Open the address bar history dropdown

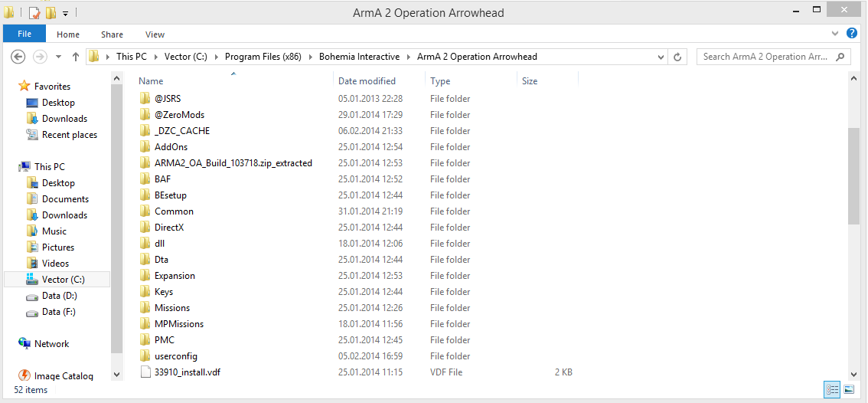tap(661, 57)
